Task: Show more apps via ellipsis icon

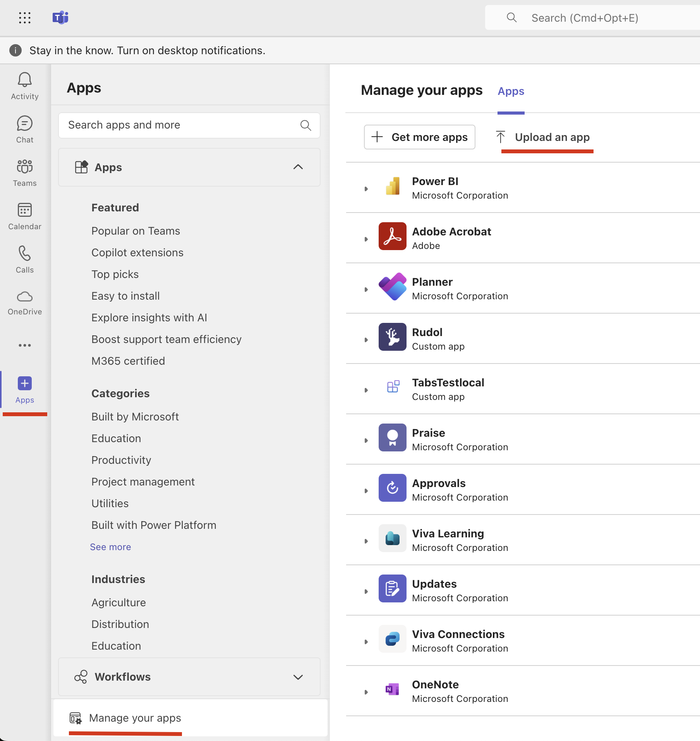Action: click(25, 345)
